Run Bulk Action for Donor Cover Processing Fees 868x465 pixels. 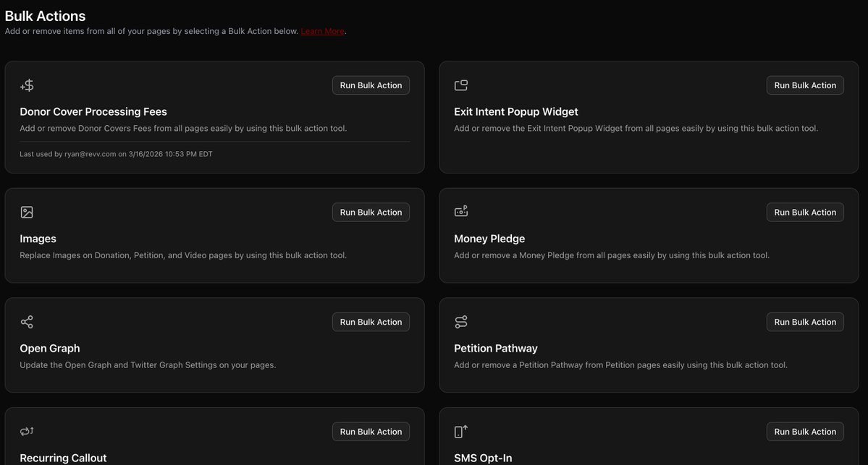371,85
